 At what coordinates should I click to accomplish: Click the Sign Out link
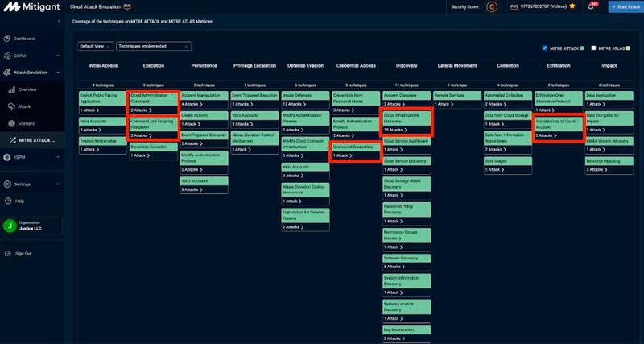(x=23, y=254)
